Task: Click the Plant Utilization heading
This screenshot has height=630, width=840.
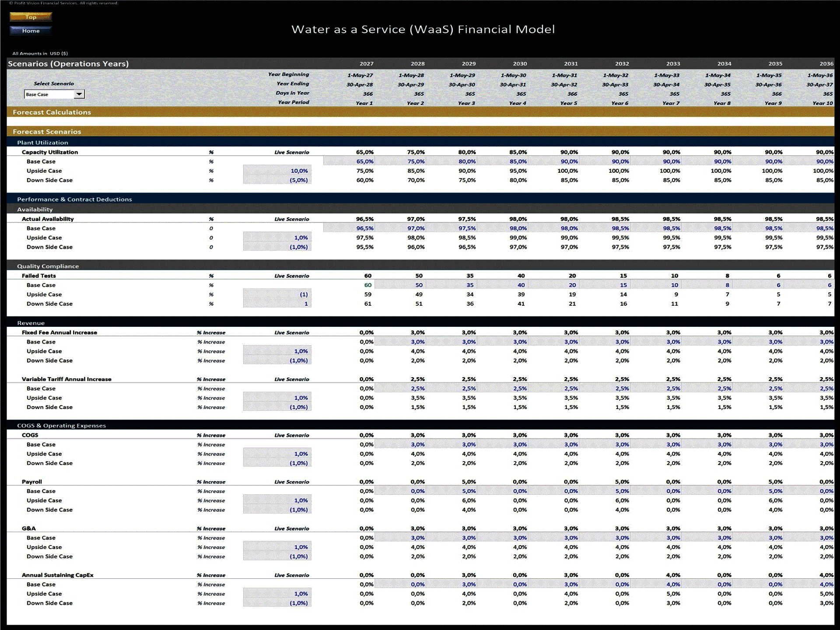Action: click(x=42, y=143)
